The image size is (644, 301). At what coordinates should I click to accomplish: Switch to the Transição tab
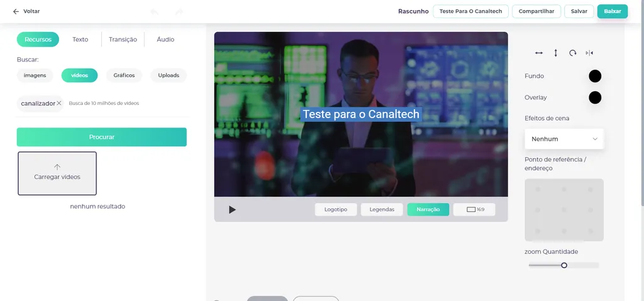[123, 40]
